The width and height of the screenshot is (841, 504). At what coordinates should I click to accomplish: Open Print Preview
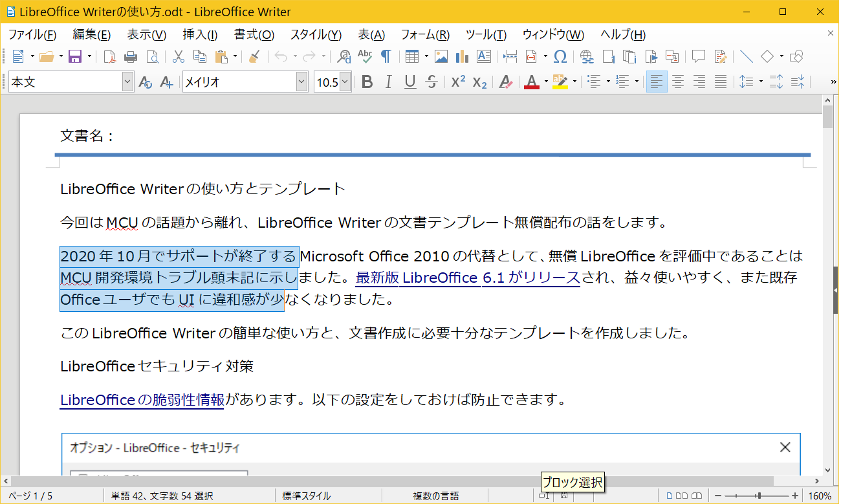(x=153, y=57)
